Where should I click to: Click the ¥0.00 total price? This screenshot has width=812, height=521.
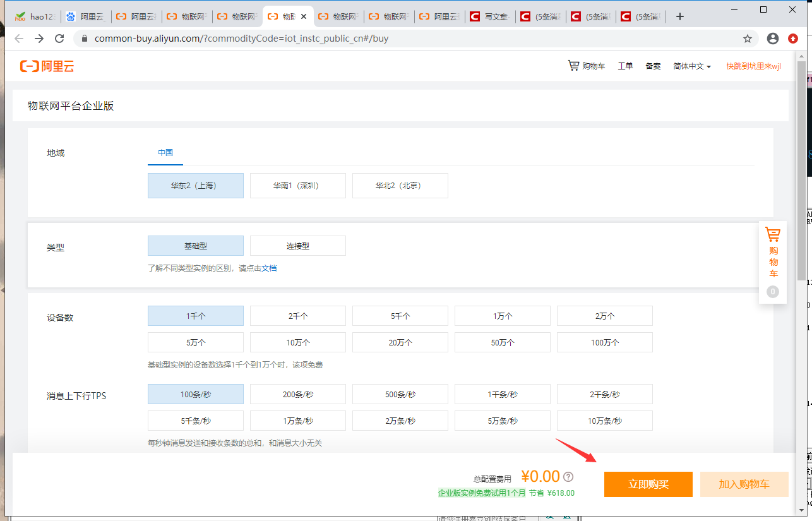(x=540, y=476)
